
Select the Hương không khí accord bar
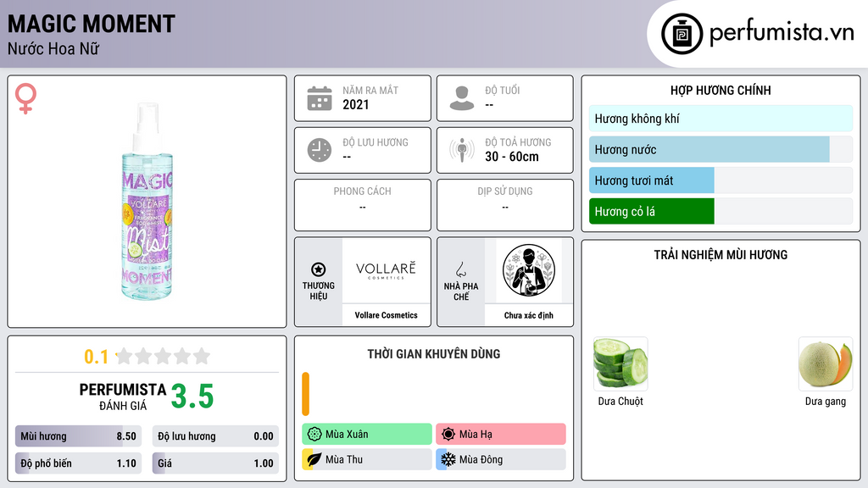coord(721,119)
